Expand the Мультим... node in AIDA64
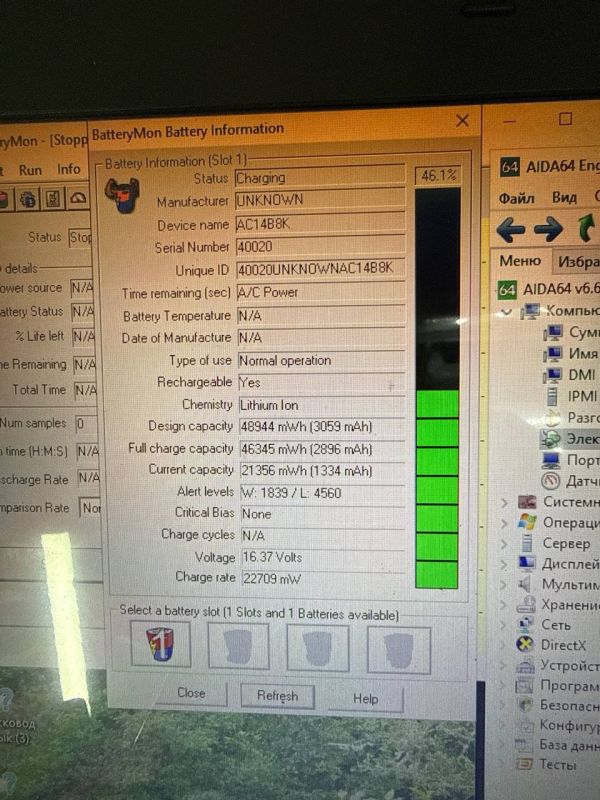 pos(504,585)
